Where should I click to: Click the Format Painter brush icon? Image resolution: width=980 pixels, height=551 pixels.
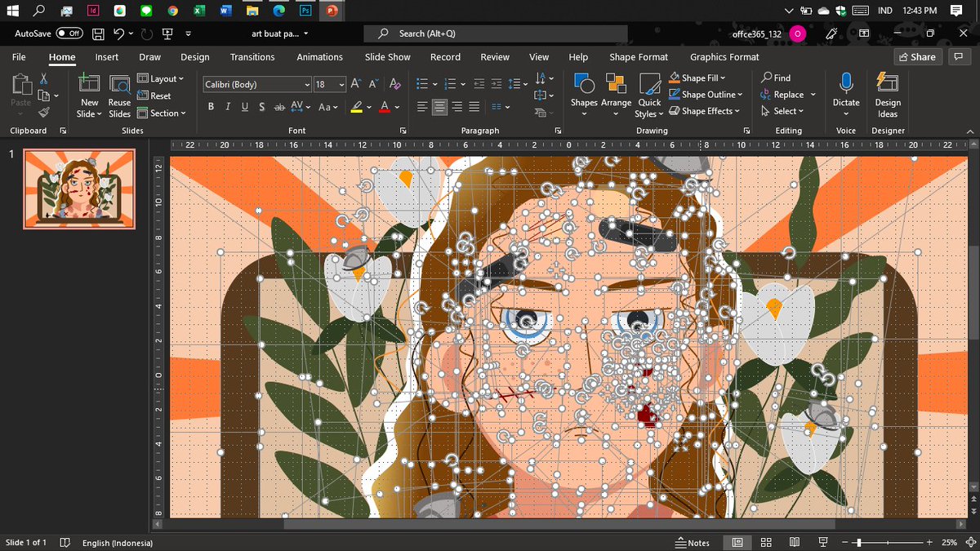[44, 112]
